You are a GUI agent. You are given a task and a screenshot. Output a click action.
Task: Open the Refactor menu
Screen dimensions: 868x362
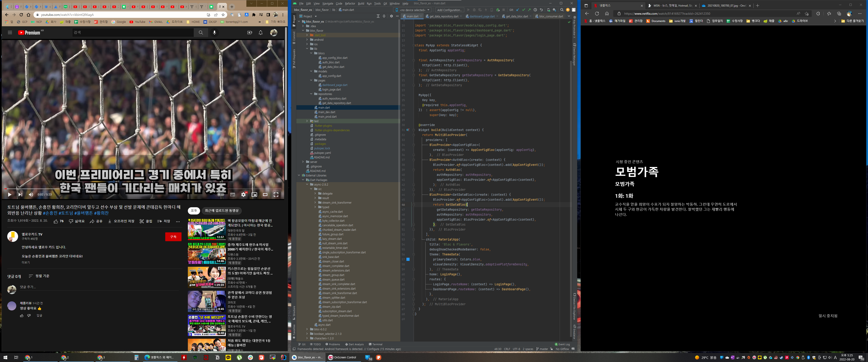point(350,3)
